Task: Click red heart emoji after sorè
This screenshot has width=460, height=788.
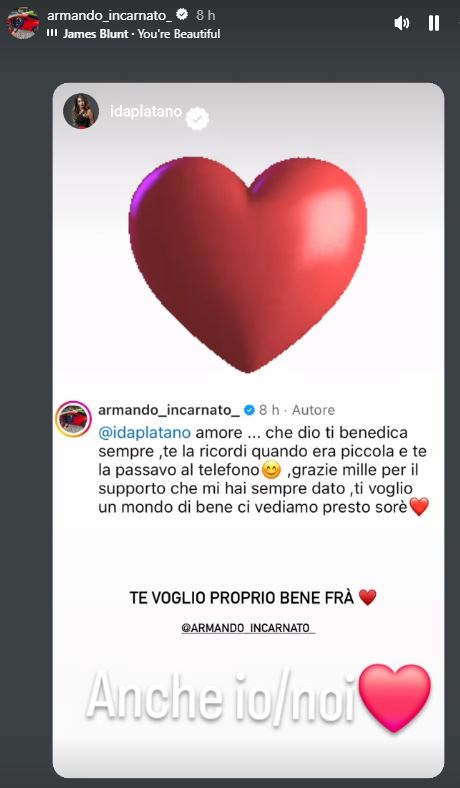Action: coord(419,507)
